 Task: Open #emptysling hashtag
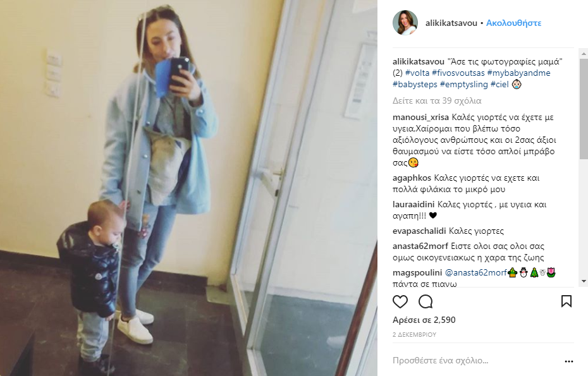pyautogui.click(x=464, y=84)
